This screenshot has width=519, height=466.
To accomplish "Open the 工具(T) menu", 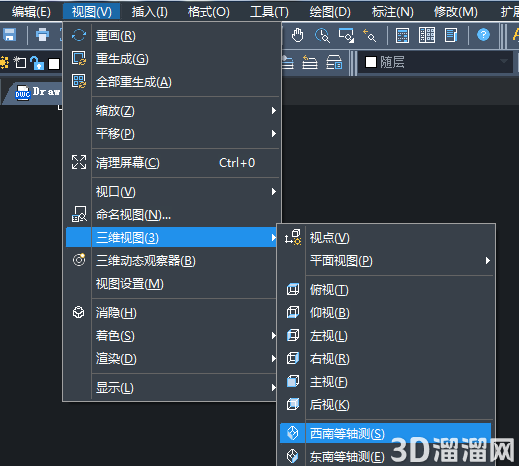I will point(269,12).
